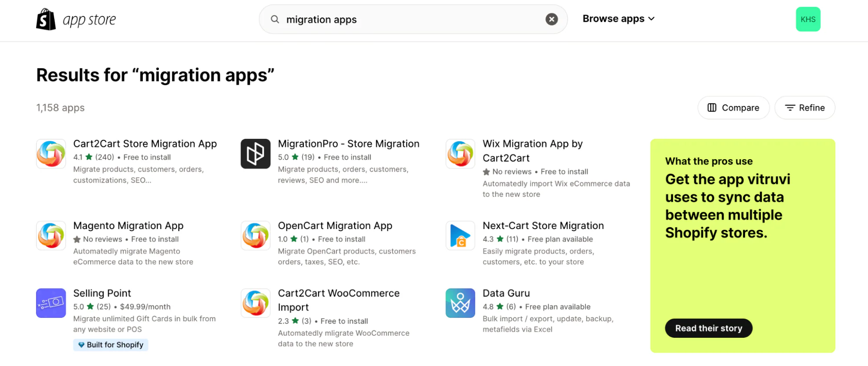Click the Read their story button
This screenshot has width=868, height=366.
pyautogui.click(x=709, y=328)
